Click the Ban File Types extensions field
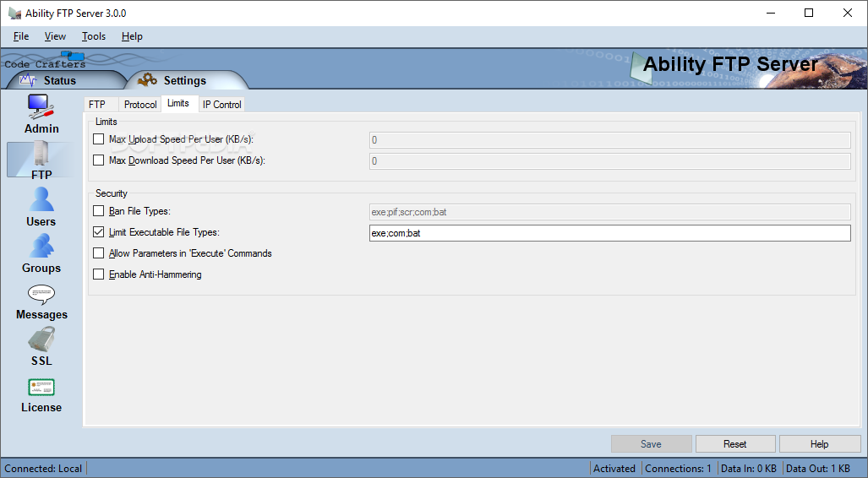The height and width of the screenshot is (478, 868). pos(610,212)
